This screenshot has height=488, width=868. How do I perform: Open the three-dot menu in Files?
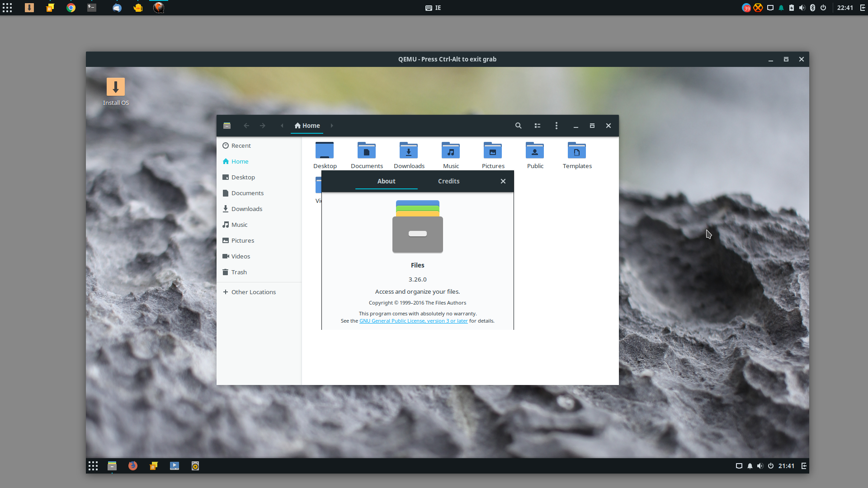point(556,126)
